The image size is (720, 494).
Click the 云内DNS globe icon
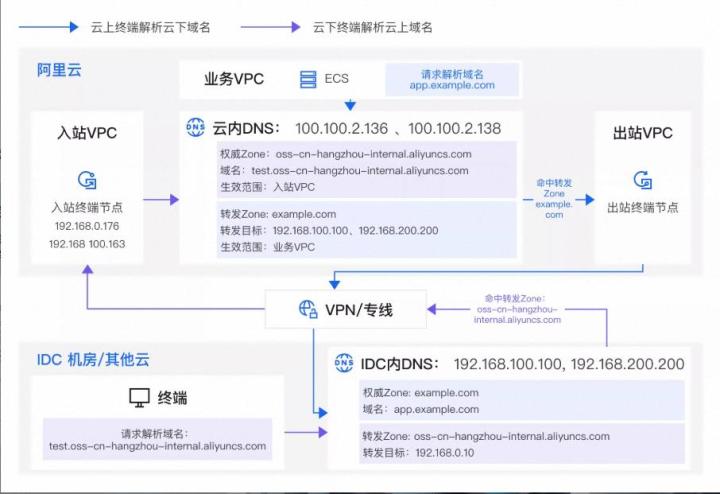pos(196,128)
